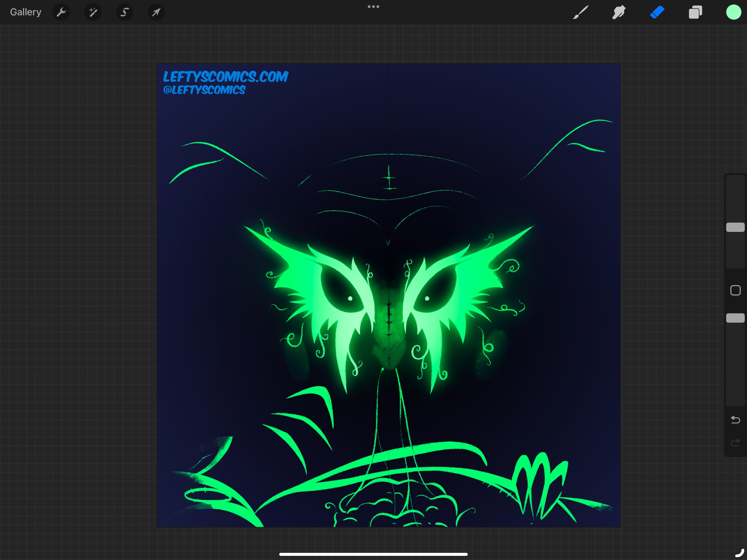
Task: Redo the undone action
Action: point(735,443)
